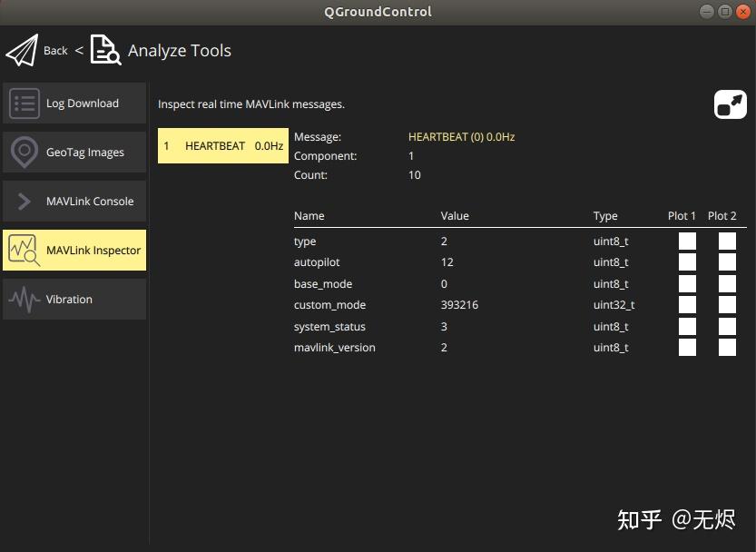Check Plot 1 for custom_mode
This screenshot has width=756, height=552.
(687, 304)
